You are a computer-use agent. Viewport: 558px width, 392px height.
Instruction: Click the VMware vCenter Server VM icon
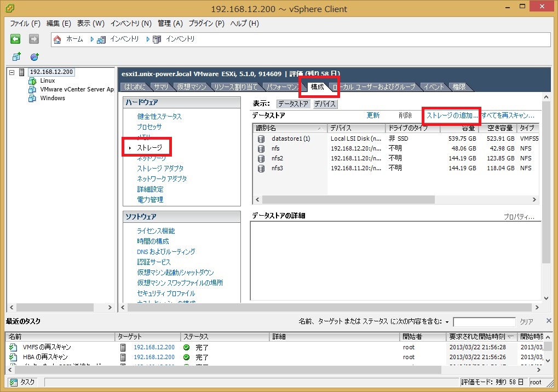click(32, 89)
